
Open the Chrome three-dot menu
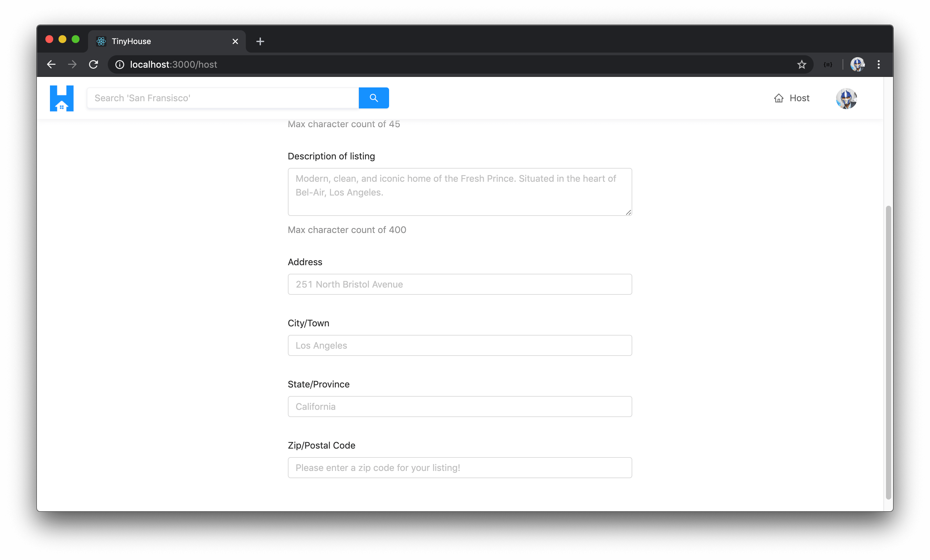coord(879,64)
